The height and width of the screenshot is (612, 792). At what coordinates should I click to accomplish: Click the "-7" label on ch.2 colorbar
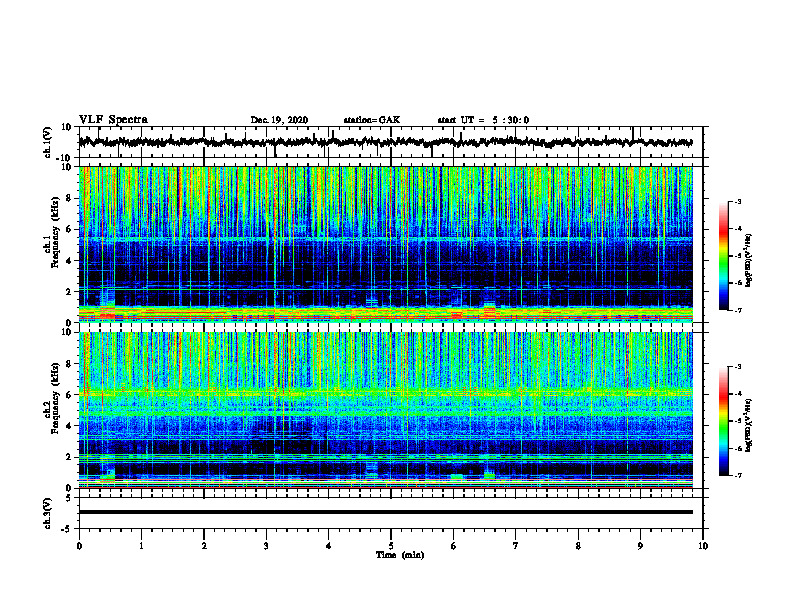738,476
